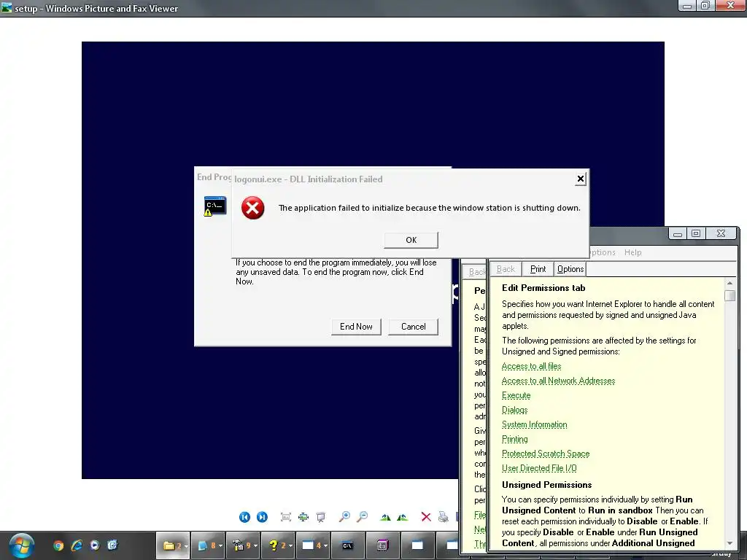Open the Execute help link
Image resolution: width=747 pixels, height=560 pixels.
(x=516, y=395)
